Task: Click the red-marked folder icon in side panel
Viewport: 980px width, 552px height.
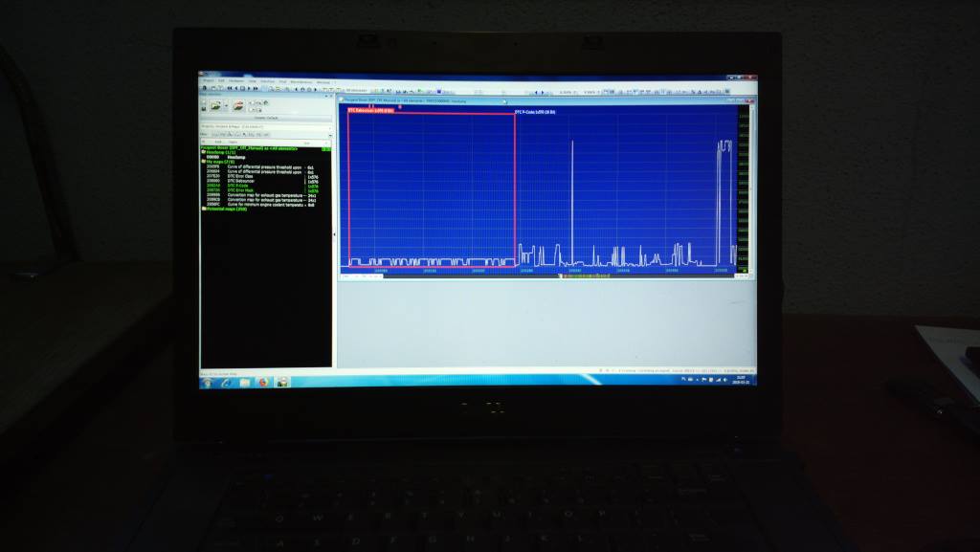Action: coord(238,105)
